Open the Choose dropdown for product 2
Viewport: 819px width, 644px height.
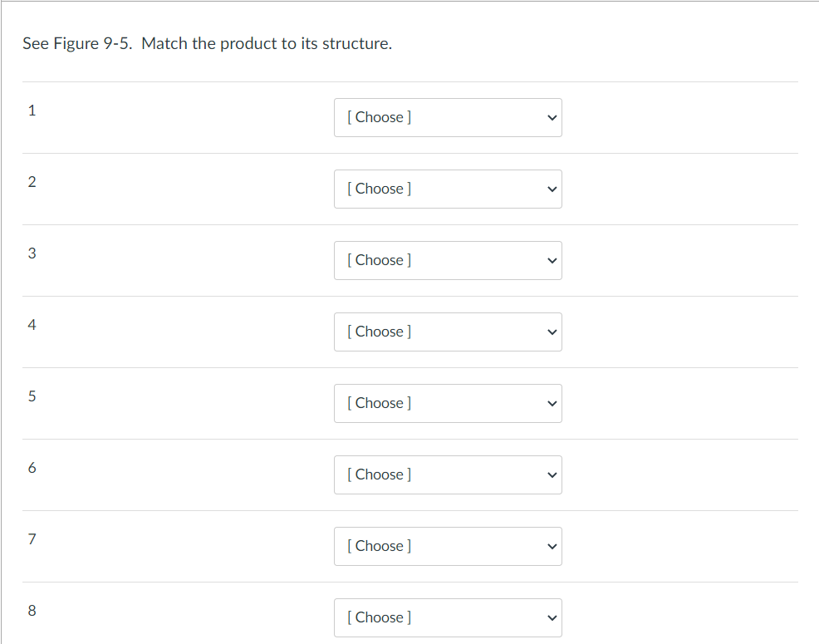448,189
